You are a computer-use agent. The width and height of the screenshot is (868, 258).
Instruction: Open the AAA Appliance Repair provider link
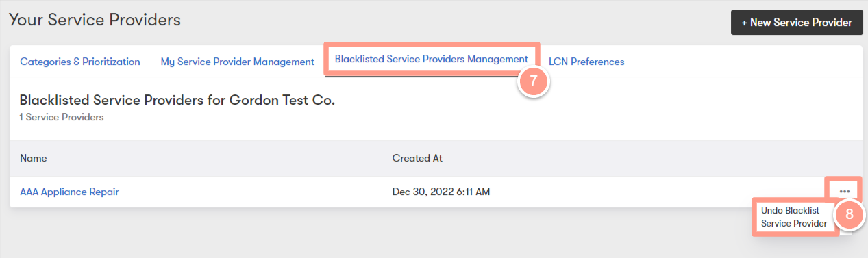tap(69, 192)
